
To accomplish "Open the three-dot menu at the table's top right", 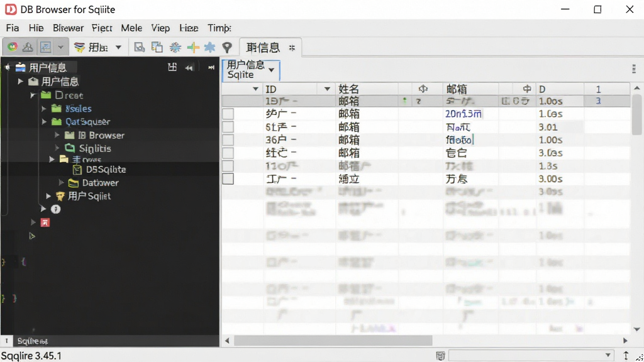I will point(634,69).
